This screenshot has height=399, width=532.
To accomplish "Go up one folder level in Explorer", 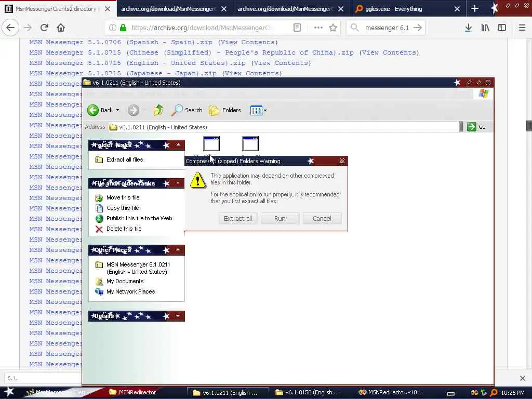I will tap(158, 110).
